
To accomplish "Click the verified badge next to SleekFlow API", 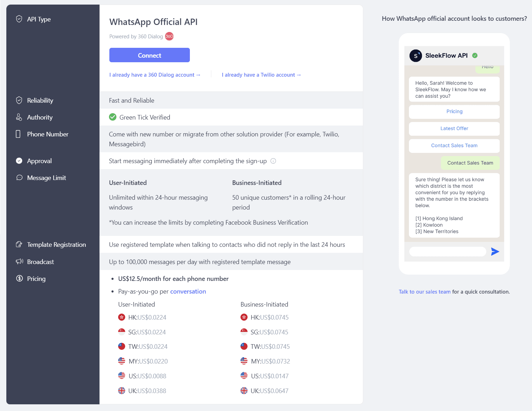I will click(475, 56).
